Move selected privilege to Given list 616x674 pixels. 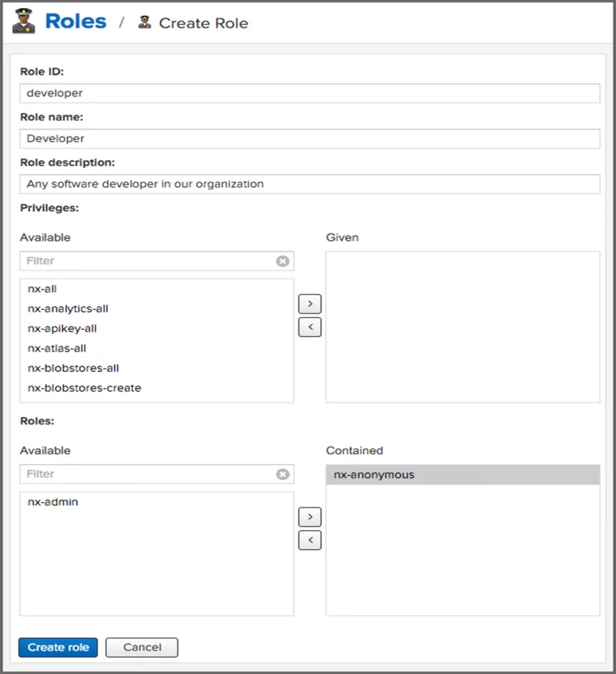310,304
